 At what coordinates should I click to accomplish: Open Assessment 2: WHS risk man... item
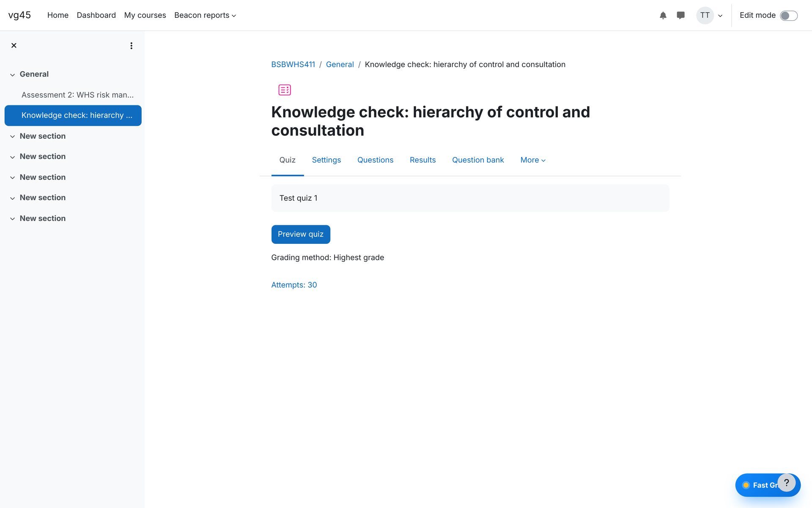coord(77,95)
